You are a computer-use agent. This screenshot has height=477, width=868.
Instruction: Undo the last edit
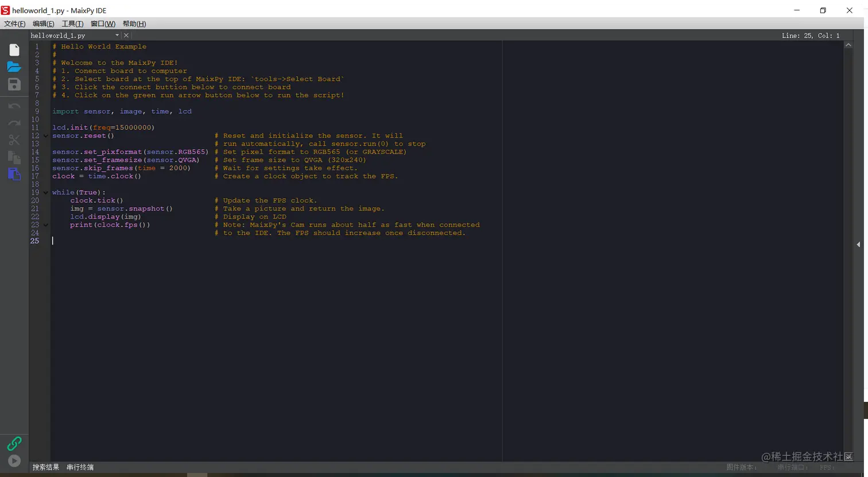point(14,106)
